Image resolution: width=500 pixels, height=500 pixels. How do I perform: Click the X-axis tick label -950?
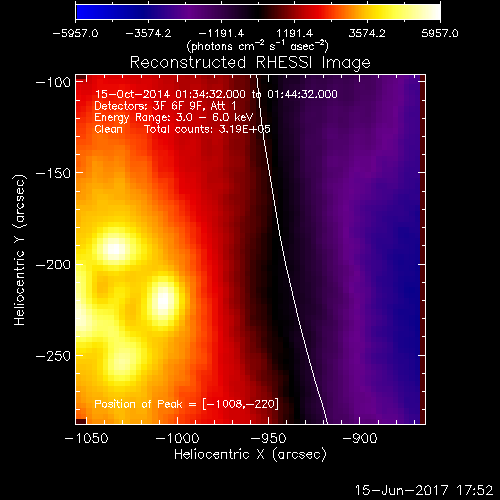tap(269, 438)
